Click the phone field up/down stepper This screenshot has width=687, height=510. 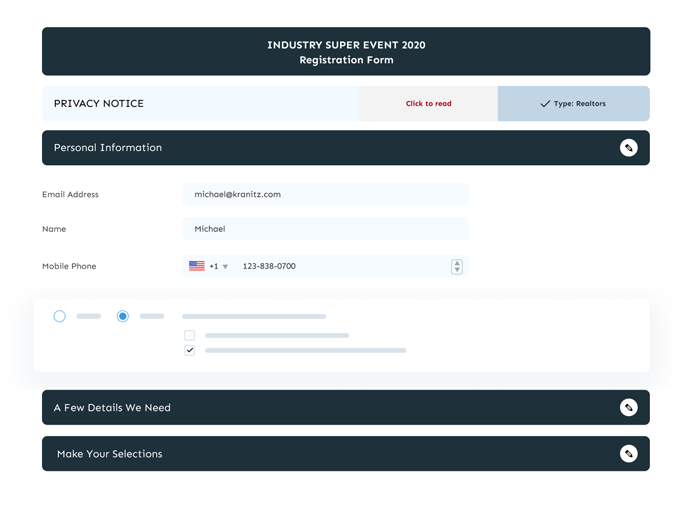[457, 266]
